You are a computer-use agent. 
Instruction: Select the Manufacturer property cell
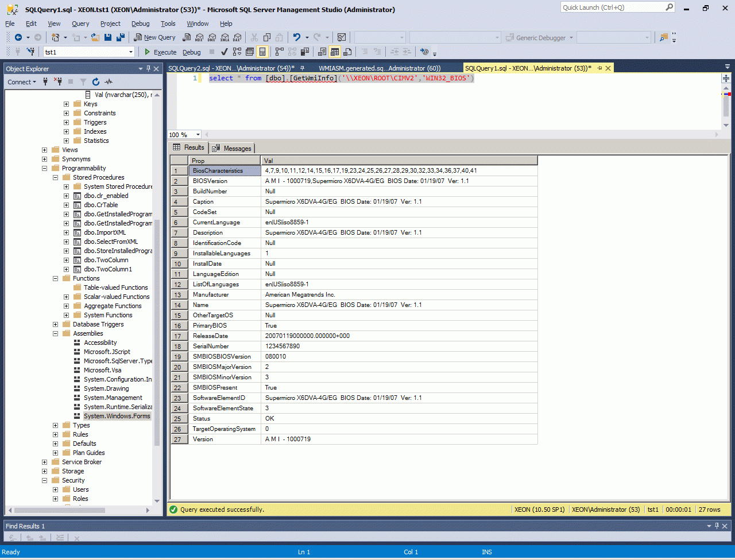(x=225, y=294)
